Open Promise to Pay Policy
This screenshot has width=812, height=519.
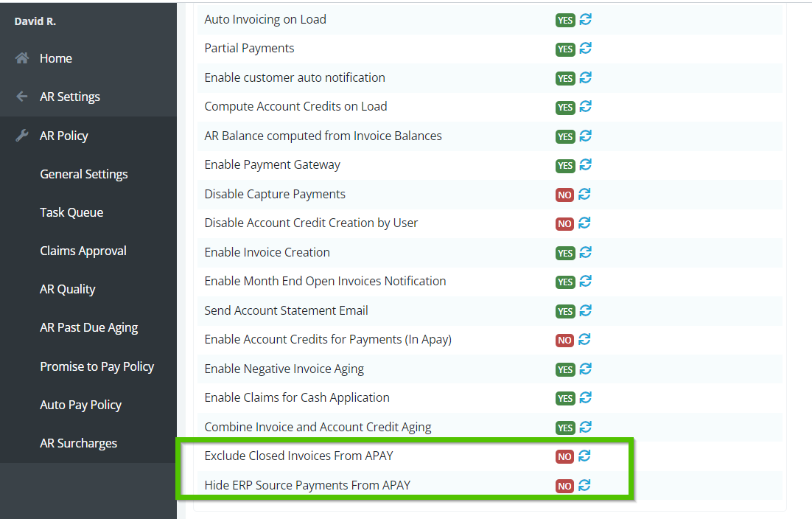click(97, 366)
